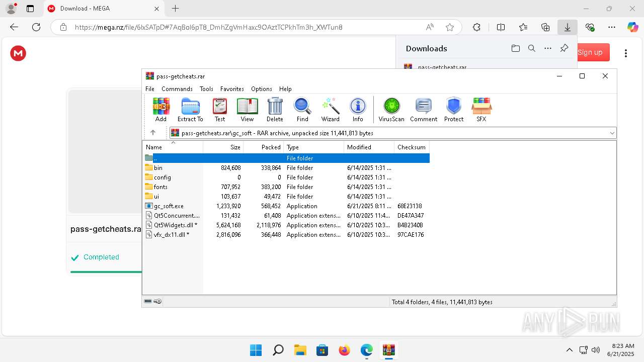Open browser Extensions icon
644x362 pixels.
(476, 27)
